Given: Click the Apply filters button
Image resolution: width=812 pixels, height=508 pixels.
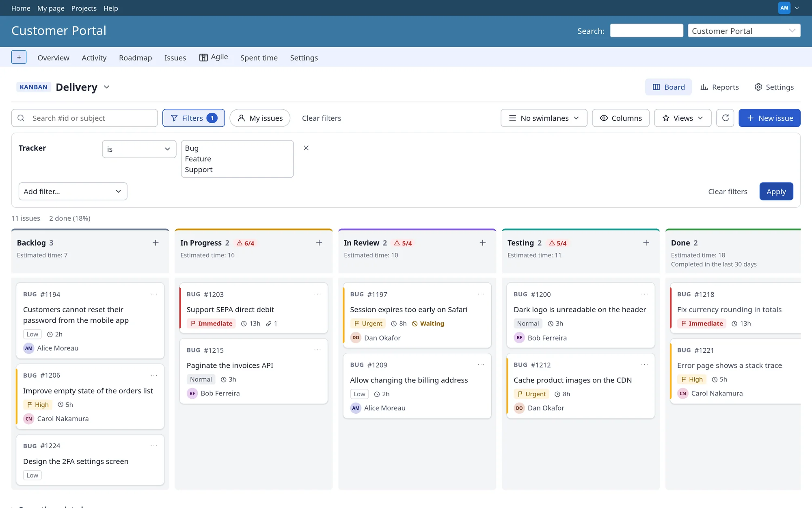Looking at the screenshot, I should 776,191.
